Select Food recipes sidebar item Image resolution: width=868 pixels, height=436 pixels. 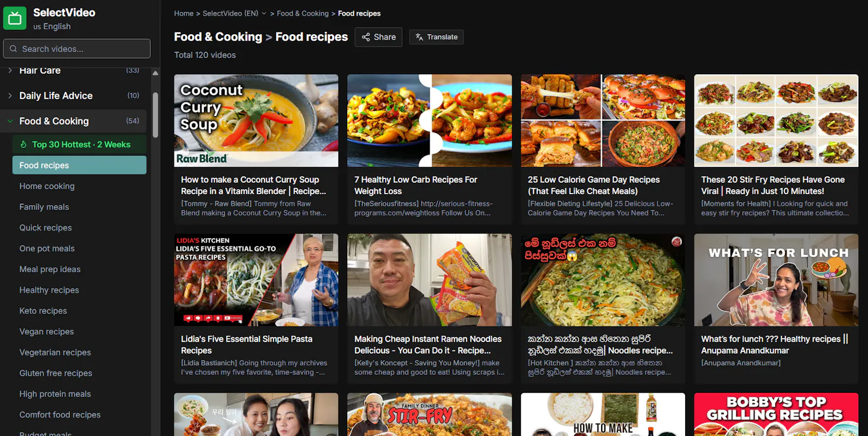(79, 165)
